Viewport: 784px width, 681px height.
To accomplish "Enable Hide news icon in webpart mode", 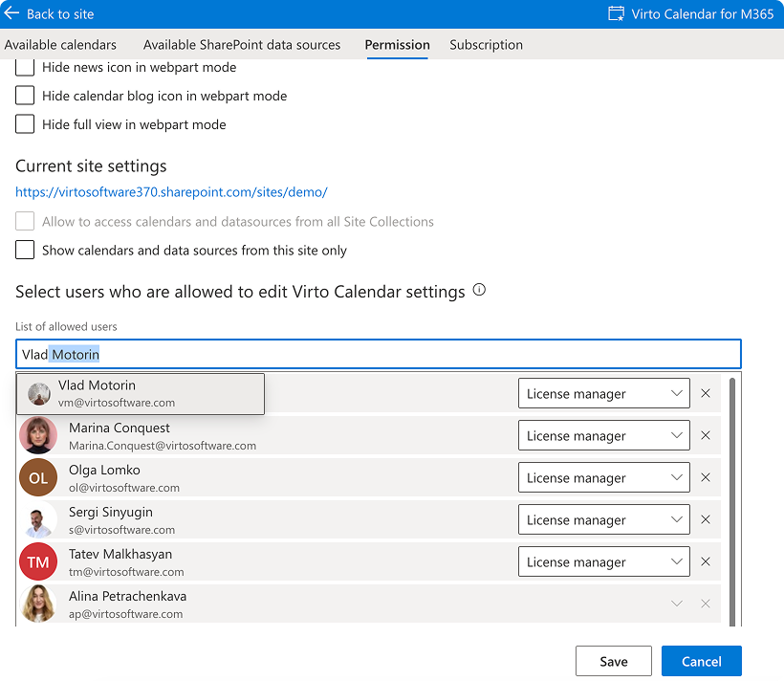I will click(24, 67).
